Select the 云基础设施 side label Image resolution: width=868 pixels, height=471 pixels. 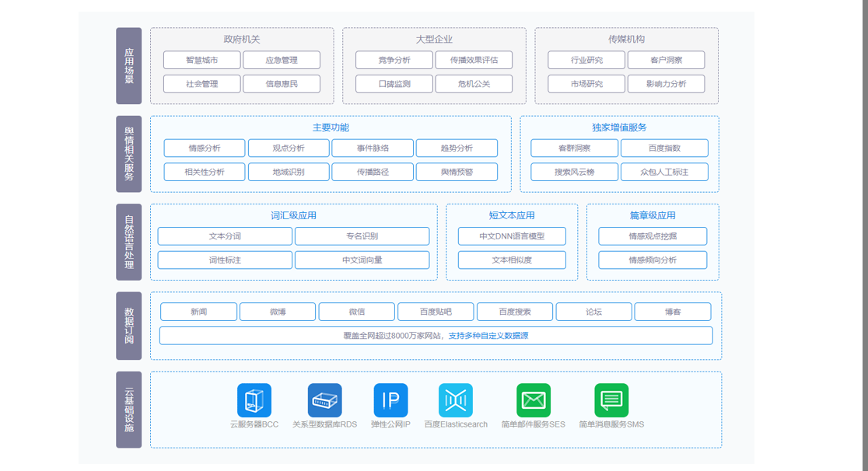click(129, 410)
